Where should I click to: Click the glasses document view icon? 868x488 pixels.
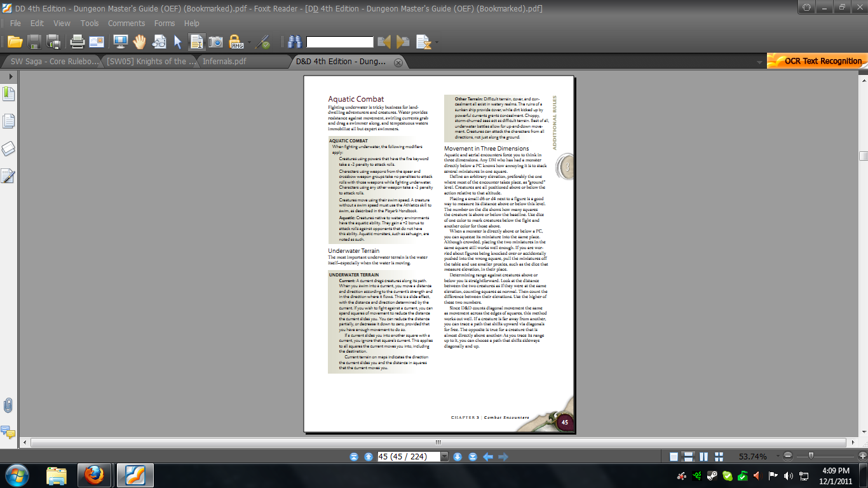[159, 42]
